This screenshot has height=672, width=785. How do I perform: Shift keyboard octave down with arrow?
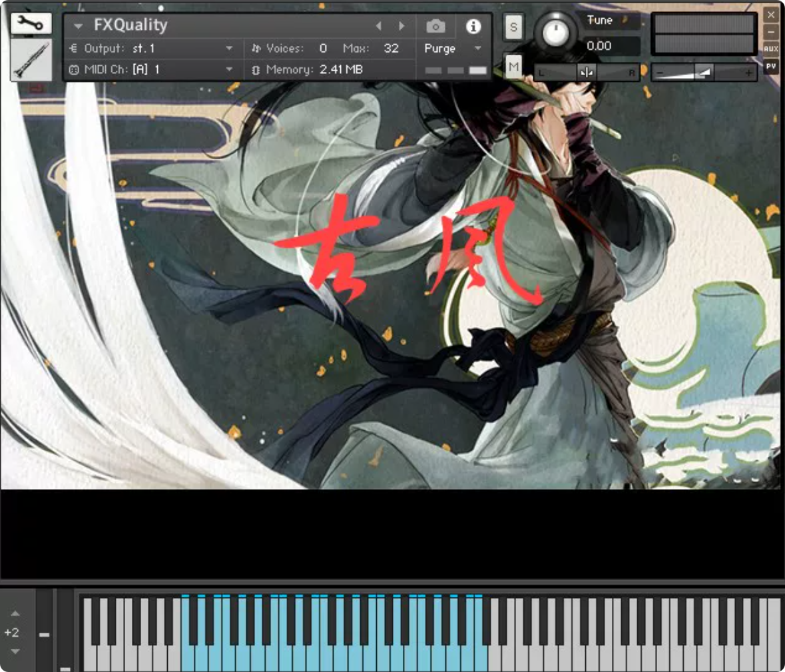click(x=15, y=651)
